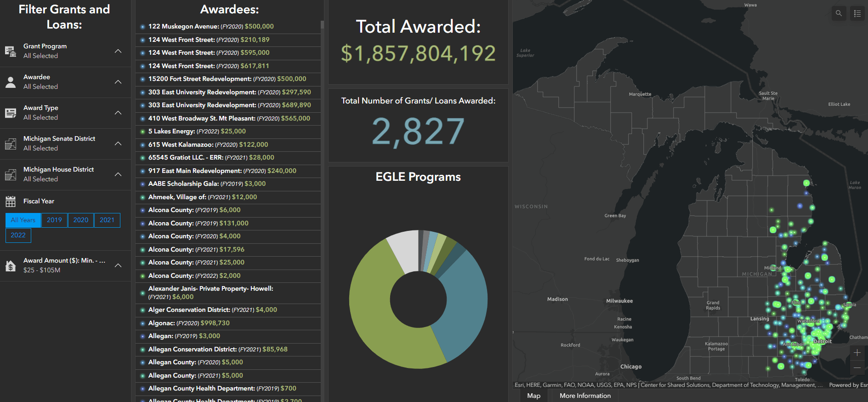Click the Michigan House District icon

pos(11,174)
